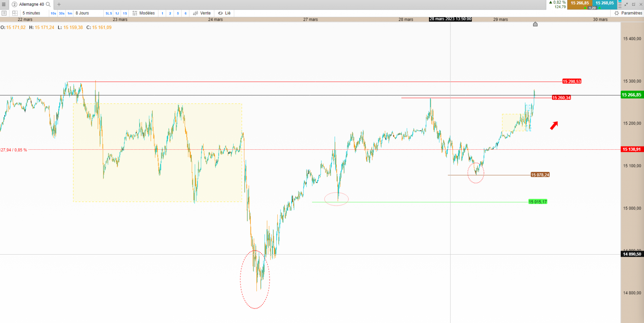This screenshot has width=644, height=323.
Task: Click the orange sell price 15 266,85
Action: click(580, 3)
